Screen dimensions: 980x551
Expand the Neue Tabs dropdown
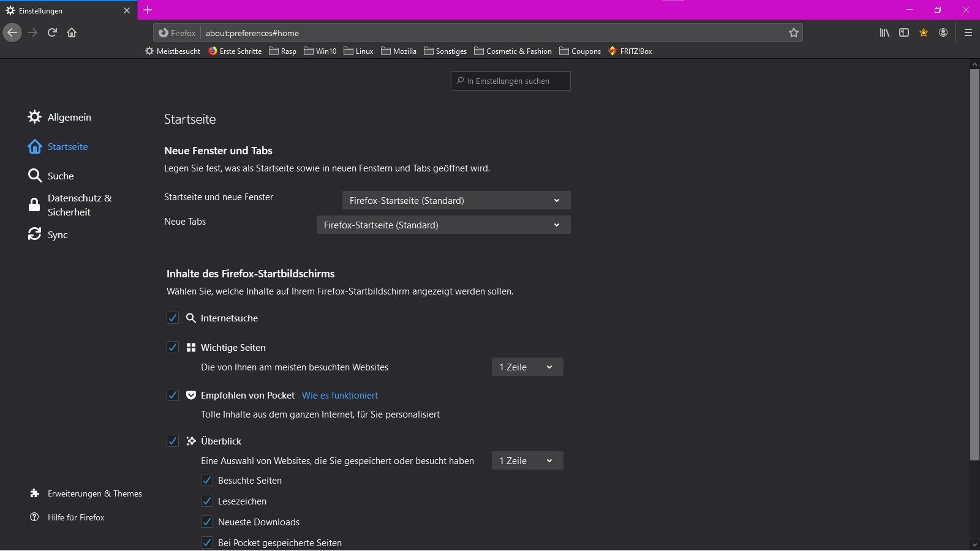pyautogui.click(x=443, y=225)
